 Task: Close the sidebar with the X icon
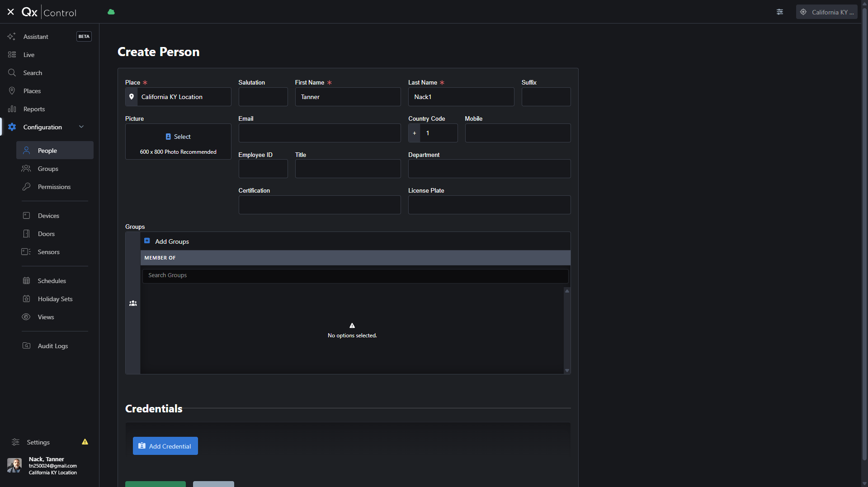11,12
